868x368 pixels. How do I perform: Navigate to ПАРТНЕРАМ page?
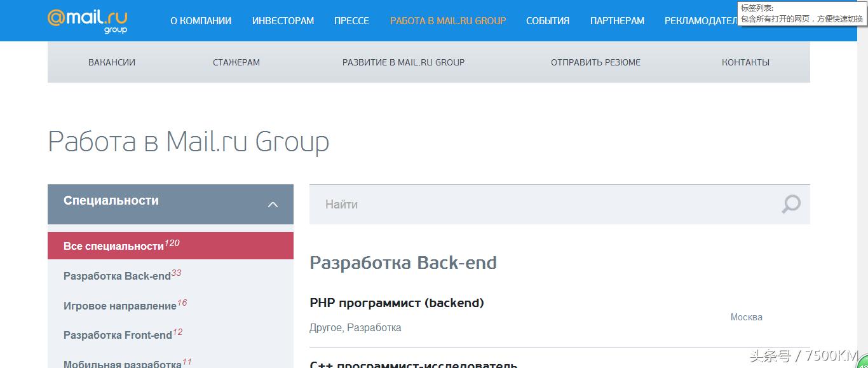tap(617, 21)
